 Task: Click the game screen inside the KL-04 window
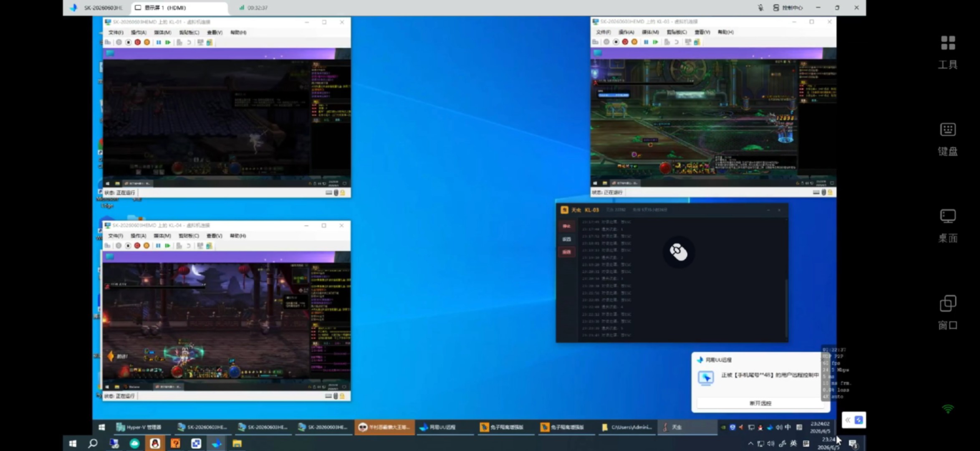click(227, 321)
